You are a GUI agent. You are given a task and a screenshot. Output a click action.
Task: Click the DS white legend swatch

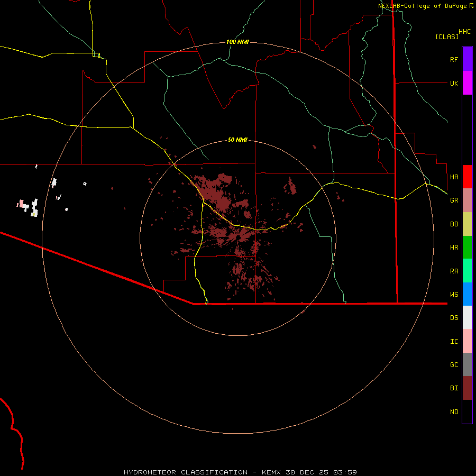coord(467,317)
